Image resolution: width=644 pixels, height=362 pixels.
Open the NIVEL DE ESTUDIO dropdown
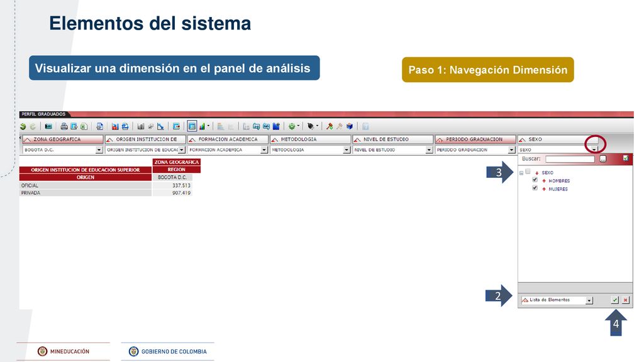click(429, 150)
